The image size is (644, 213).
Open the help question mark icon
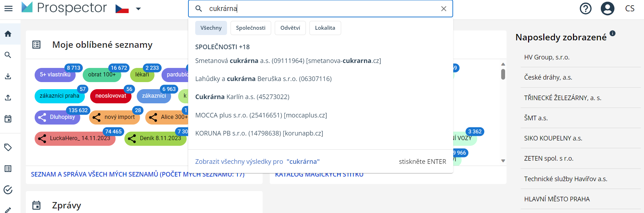[x=586, y=8]
